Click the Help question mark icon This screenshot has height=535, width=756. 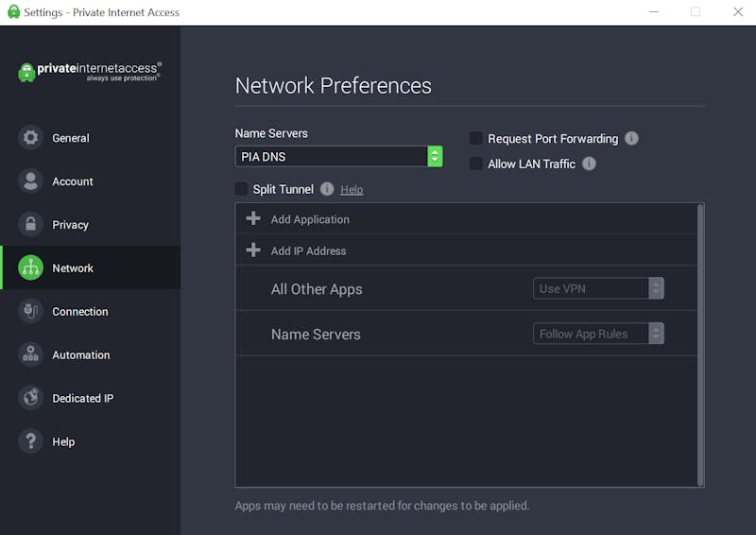(30, 441)
